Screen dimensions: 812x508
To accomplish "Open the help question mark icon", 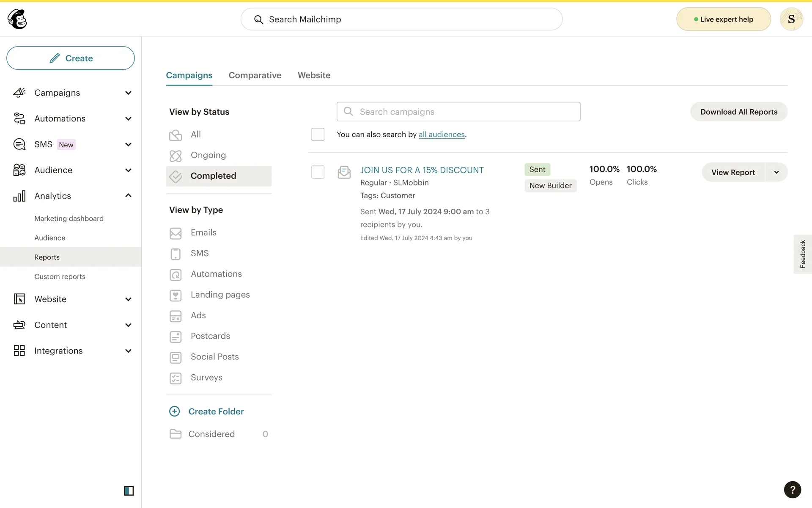I will click(x=792, y=490).
